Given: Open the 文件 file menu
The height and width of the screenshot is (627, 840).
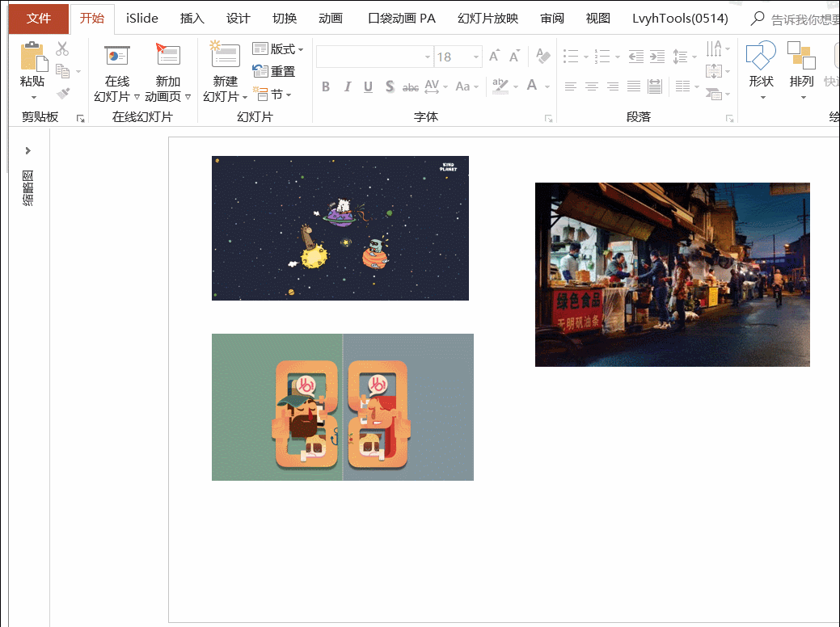Looking at the screenshot, I should pyautogui.click(x=38, y=19).
